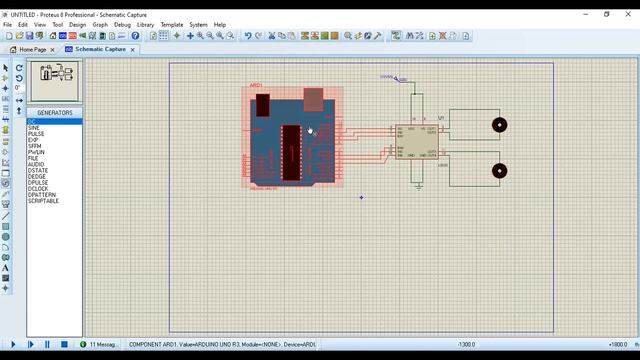Click the rotation angle input field
Image resolution: width=640 pixels, height=360 pixels.
[19, 88]
